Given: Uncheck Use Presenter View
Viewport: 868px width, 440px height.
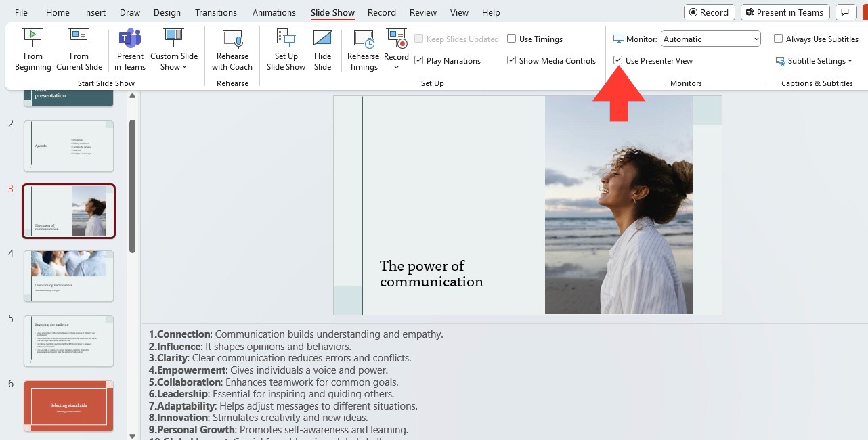Looking at the screenshot, I should click(617, 60).
